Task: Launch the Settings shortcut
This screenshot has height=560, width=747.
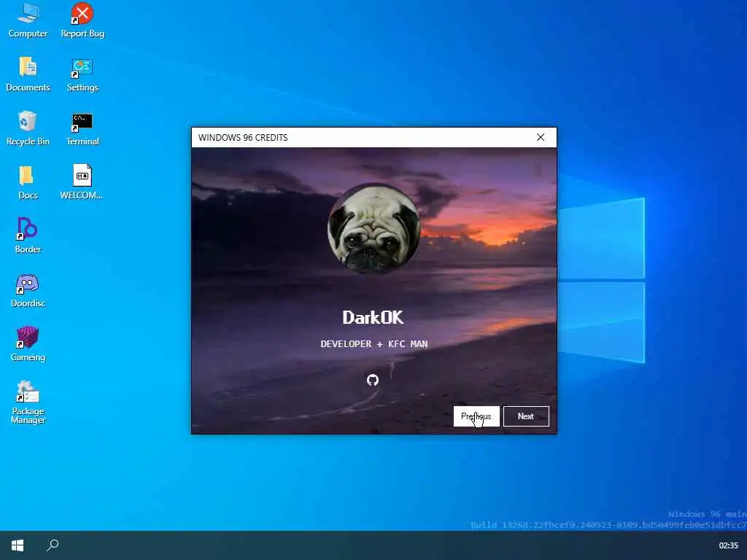Action: coord(82,74)
